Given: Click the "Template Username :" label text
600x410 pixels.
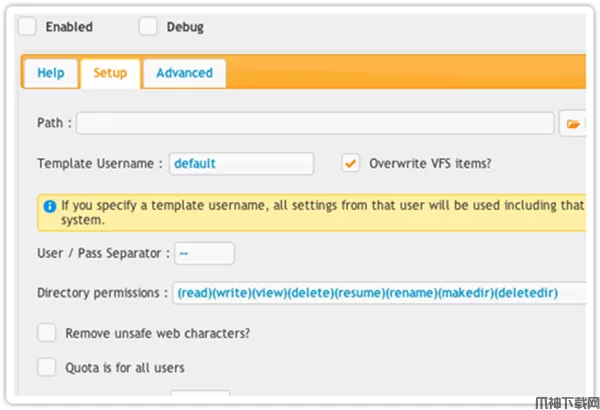Looking at the screenshot, I should [99, 163].
